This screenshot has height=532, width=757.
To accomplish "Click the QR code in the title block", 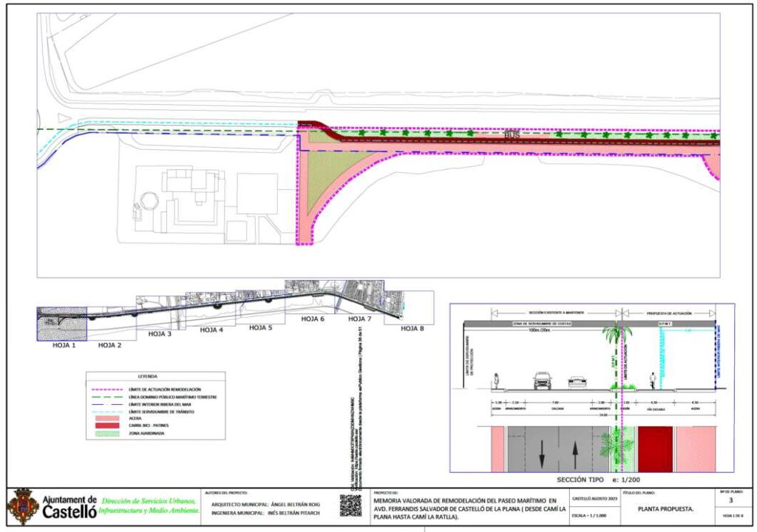I will coord(351,505).
